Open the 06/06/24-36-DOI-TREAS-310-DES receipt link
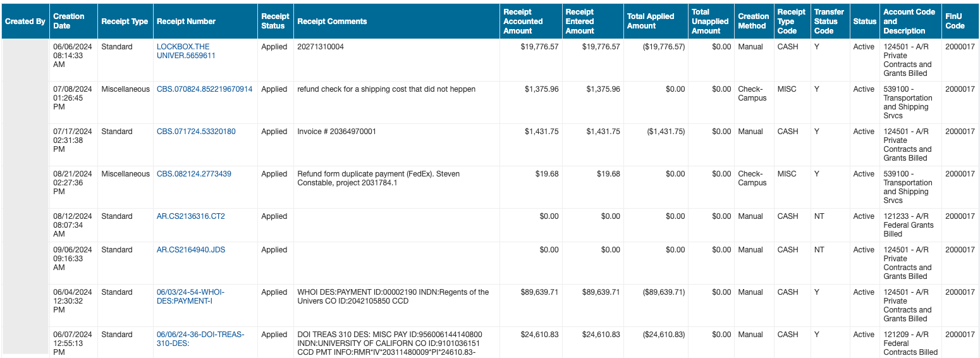Screen dimensions: 980x358 click(200, 339)
